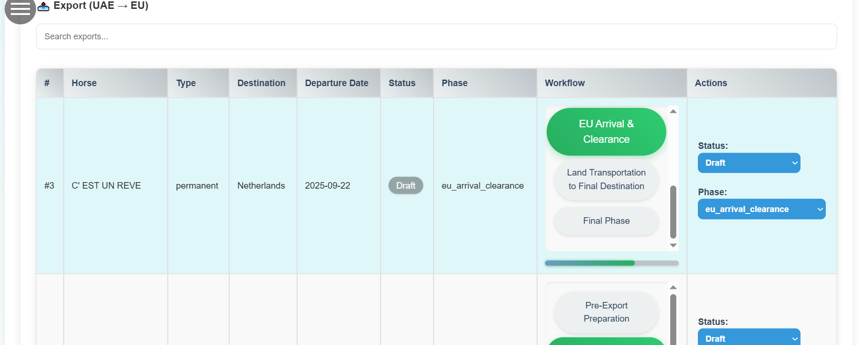Open Phase dropdown showing eu_arrival_clearance
The image size is (868, 345).
tap(761, 209)
